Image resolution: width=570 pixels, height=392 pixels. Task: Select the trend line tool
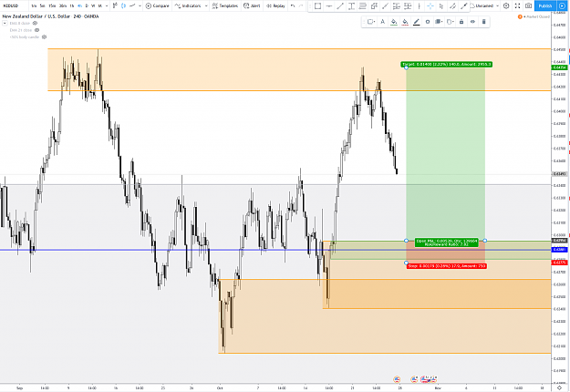(x=340, y=5)
